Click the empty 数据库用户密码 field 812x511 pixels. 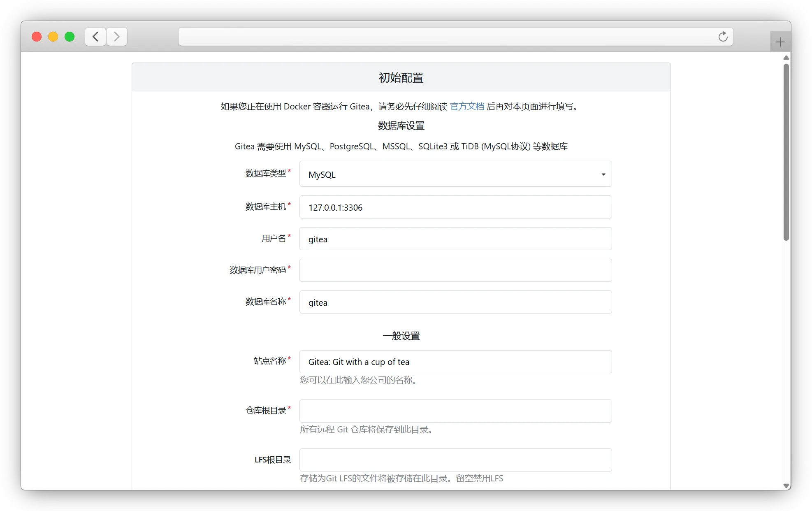pyautogui.click(x=455, y=271)
